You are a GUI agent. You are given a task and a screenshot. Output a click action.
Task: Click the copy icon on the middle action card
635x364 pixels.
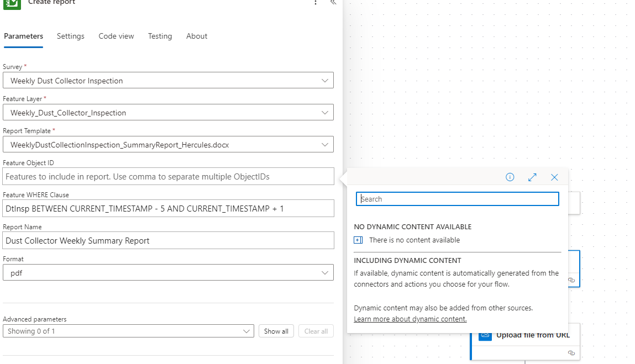pos(571,281)
